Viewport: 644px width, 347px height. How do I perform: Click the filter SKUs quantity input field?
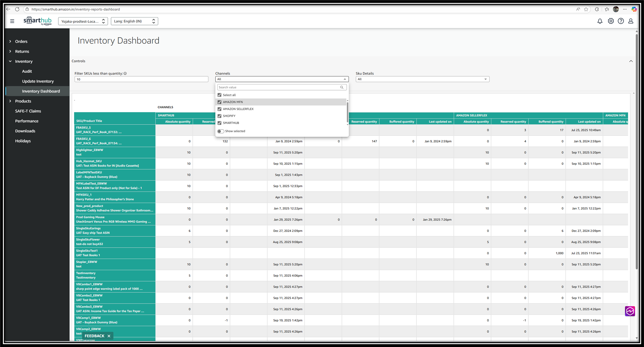coord(141,79)
